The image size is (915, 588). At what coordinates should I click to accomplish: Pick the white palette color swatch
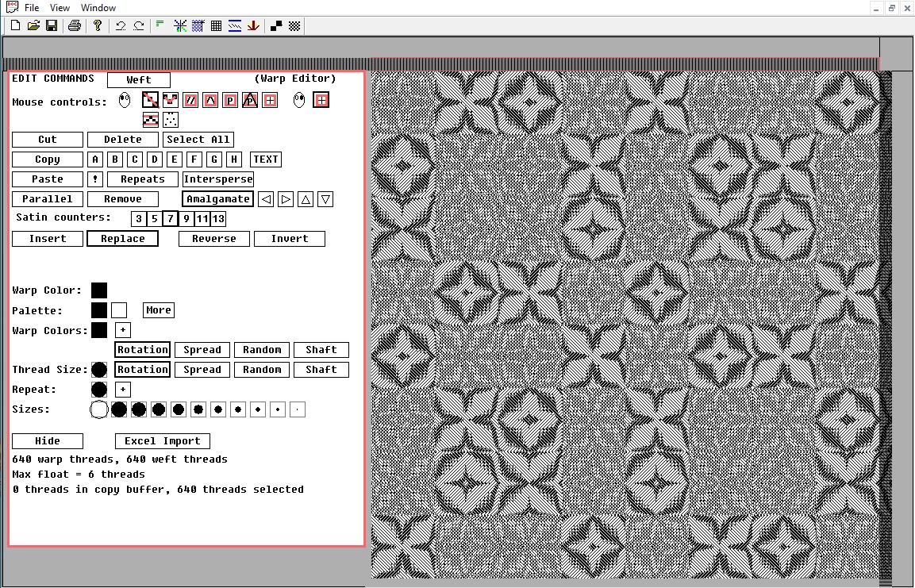[119, 310]
